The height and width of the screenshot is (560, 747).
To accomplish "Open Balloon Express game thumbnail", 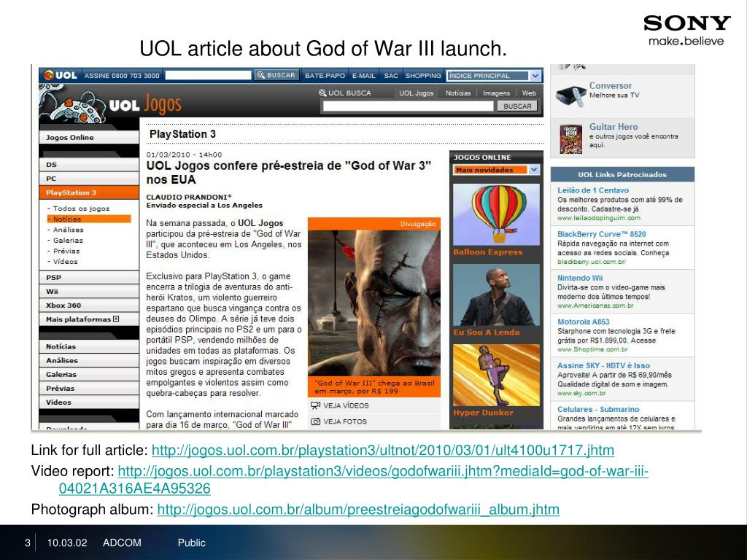I will (496, 215).
